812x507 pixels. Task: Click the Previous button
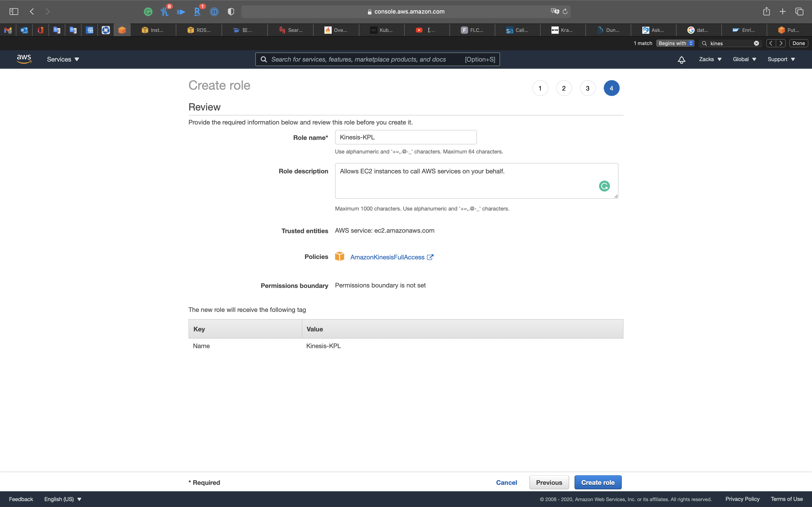tap(549, 482)
